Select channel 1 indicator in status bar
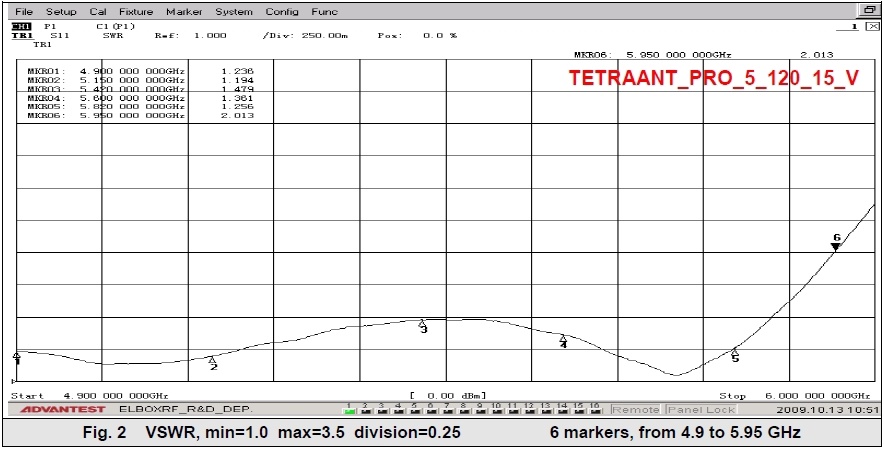The height and width of the screenshot is (449, 884). pyautogui.click(x=350, y=409)
